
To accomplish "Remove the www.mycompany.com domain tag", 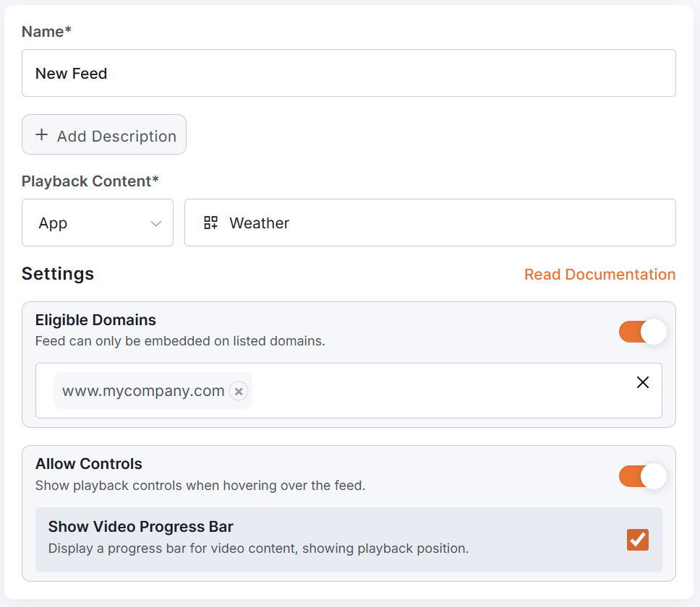I will coord(239,391).
